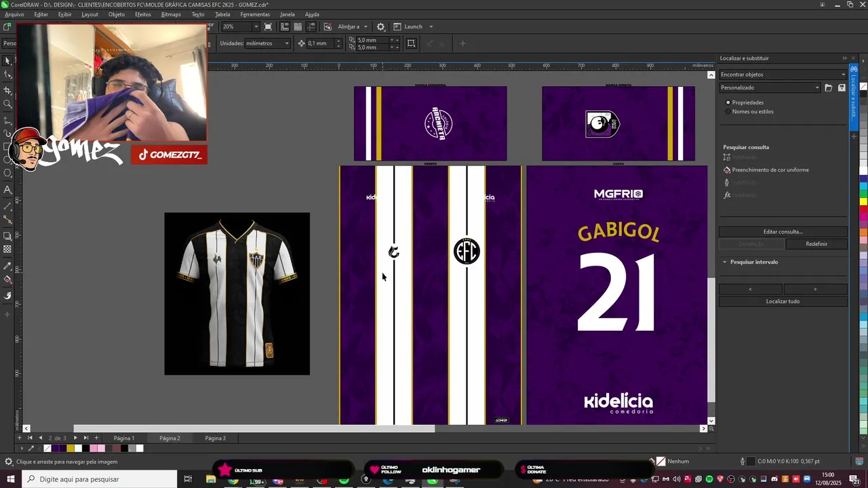Viewport: 868px width, 488px height.
Task: Pick gold swatch in document palette
Action: coord(71,448)
